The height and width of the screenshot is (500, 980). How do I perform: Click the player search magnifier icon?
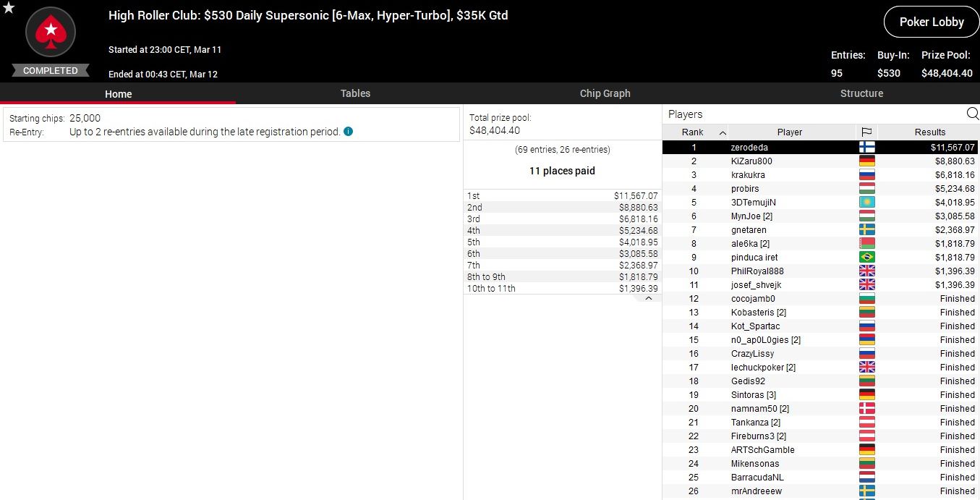(x=972, y=114)
